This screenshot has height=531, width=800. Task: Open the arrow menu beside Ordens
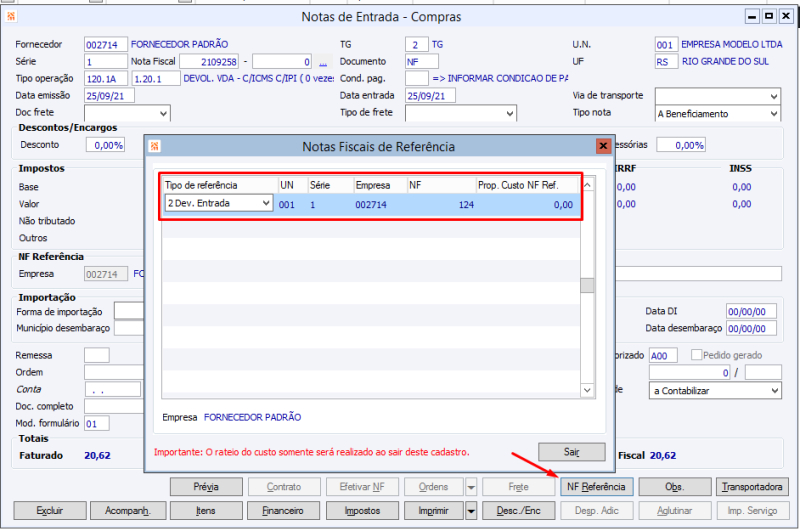471,487
